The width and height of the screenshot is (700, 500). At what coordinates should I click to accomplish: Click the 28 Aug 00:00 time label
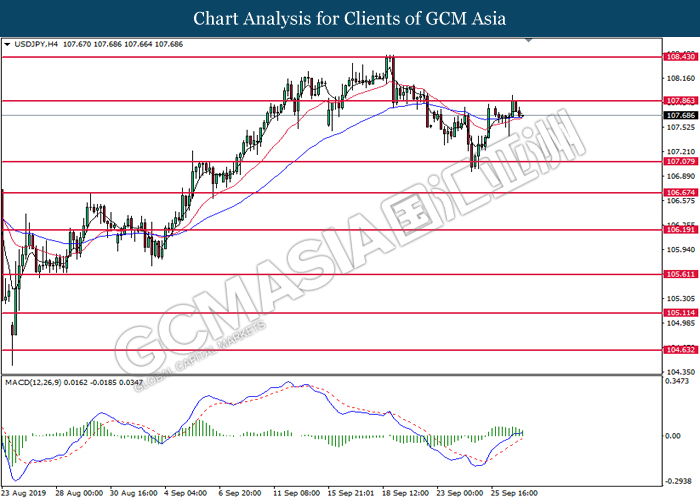tap(79, 493)
